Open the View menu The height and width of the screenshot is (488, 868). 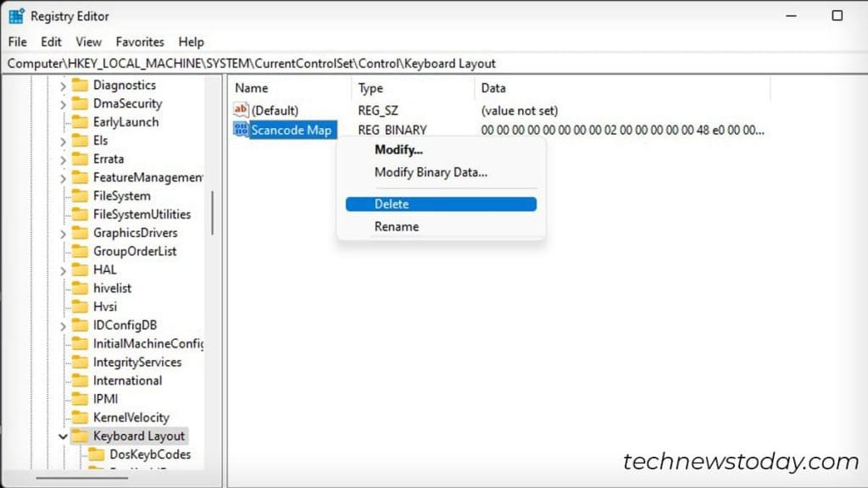pos(88,42)
